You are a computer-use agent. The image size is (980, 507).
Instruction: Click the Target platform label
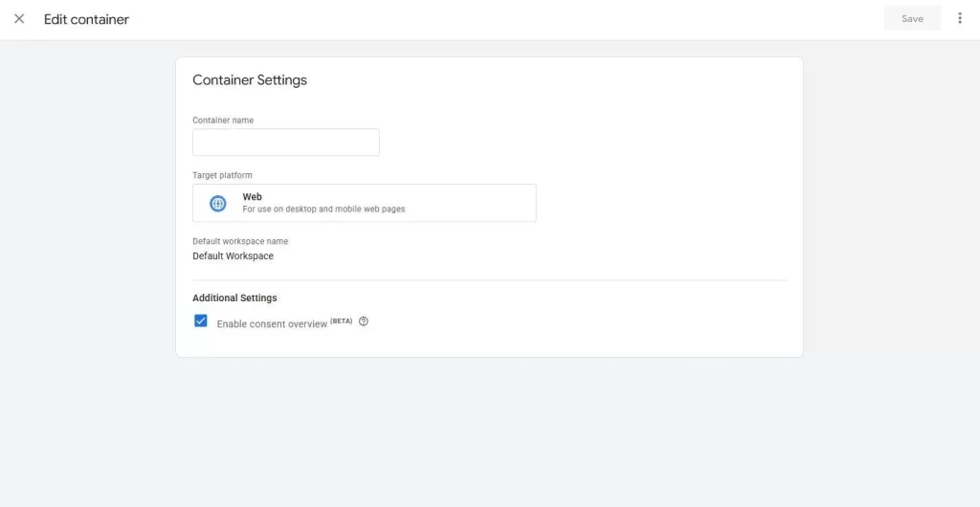(x=222, y=176)
